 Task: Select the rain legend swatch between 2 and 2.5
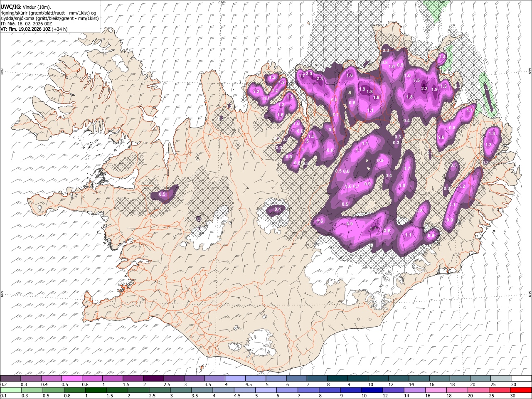coord(138,390)
